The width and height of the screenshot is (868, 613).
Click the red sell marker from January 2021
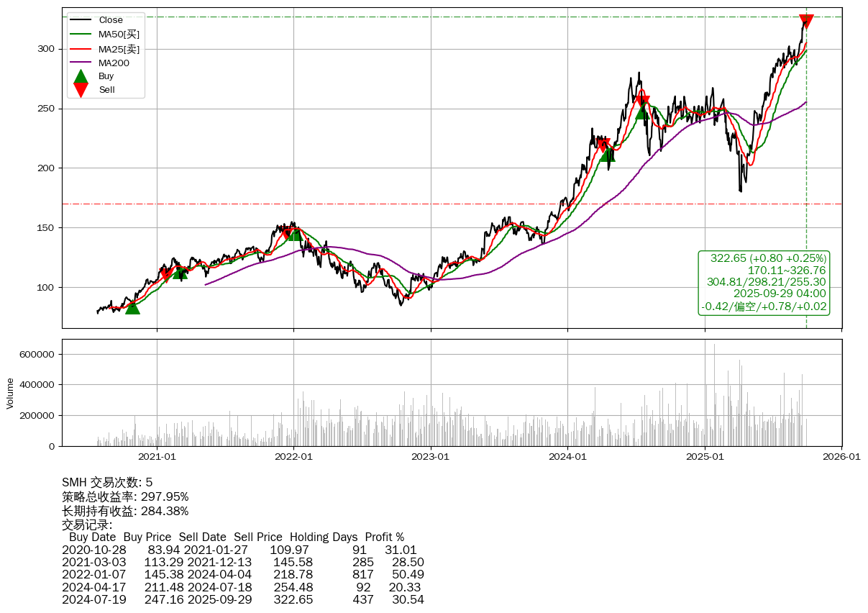click(x=166, y=274)
